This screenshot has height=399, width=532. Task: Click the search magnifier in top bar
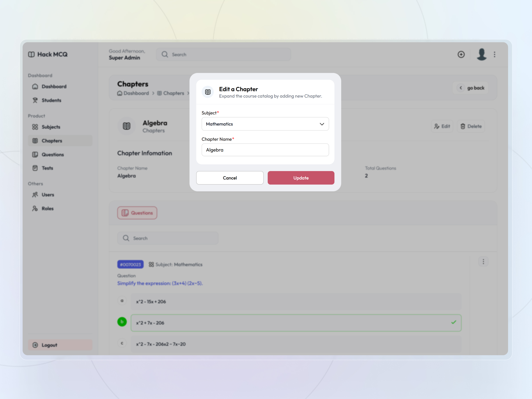coord(165,54)
